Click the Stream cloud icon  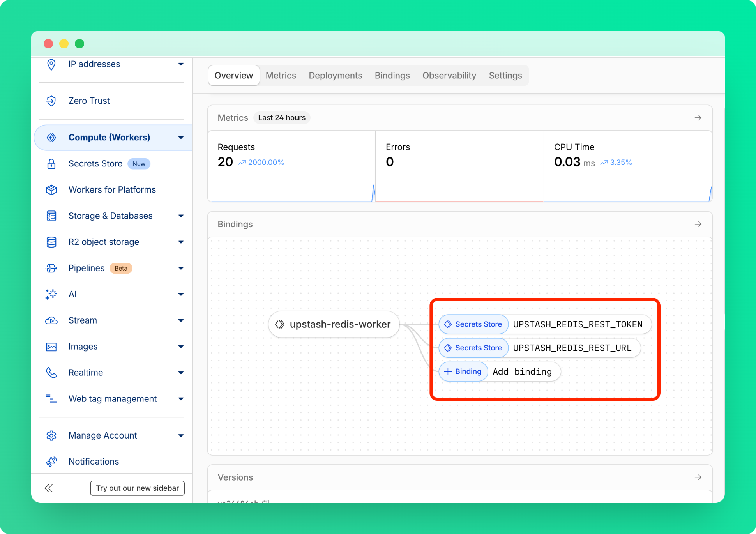pyautogui.click(x=51, y=320)
